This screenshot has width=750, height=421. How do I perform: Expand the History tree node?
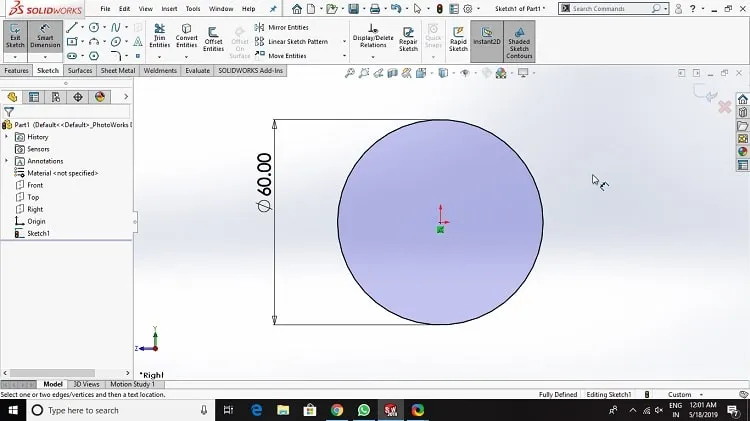pos(7,137)
